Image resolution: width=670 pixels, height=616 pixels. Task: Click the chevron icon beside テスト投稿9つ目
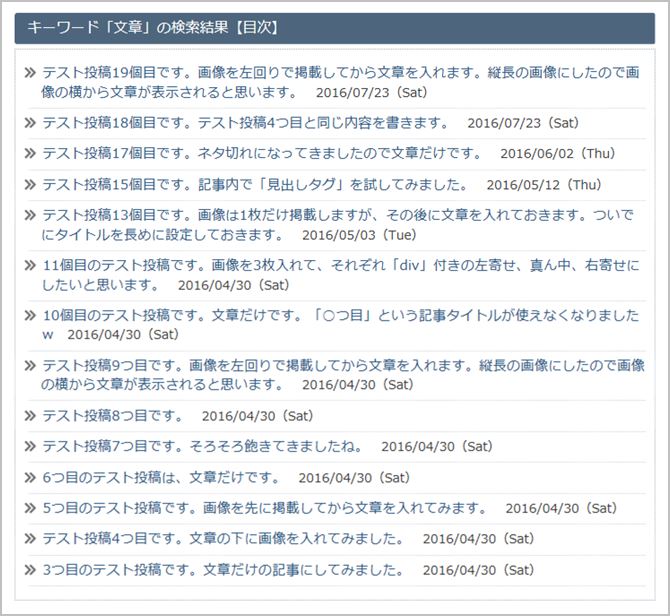[29, 366]
